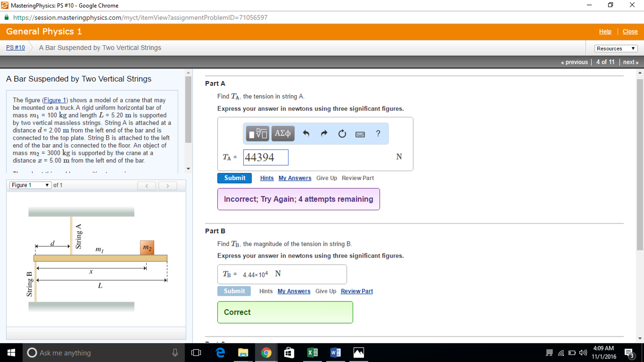Click Hints under Part B

click(266, 291)
